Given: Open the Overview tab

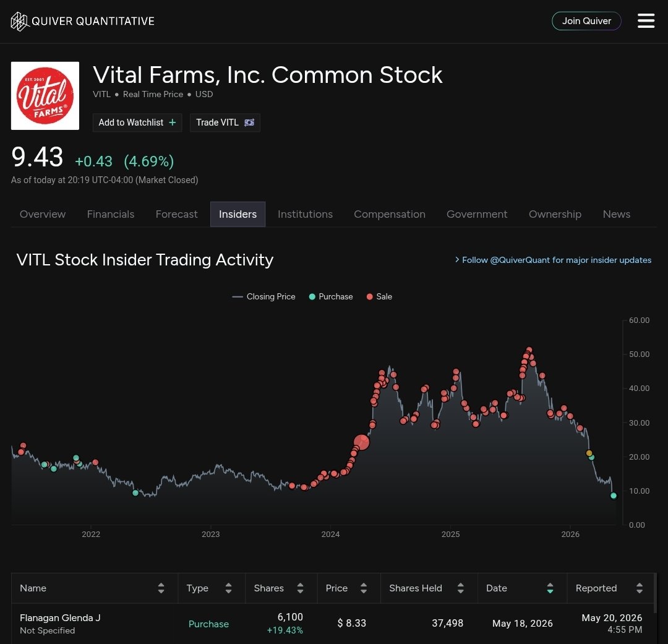Looking at the screenshot, I should [x=43, y=215].
